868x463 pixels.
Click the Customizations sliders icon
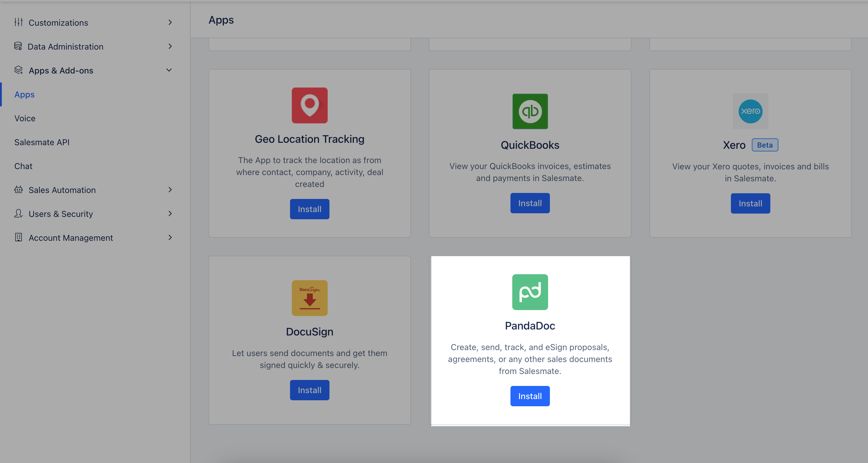(x=18, y=22)
